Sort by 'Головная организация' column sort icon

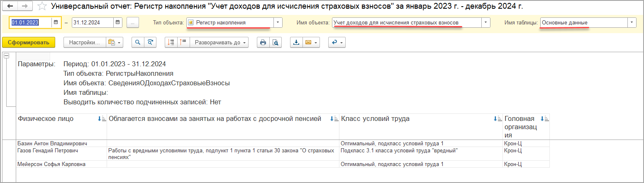point(544,119)
